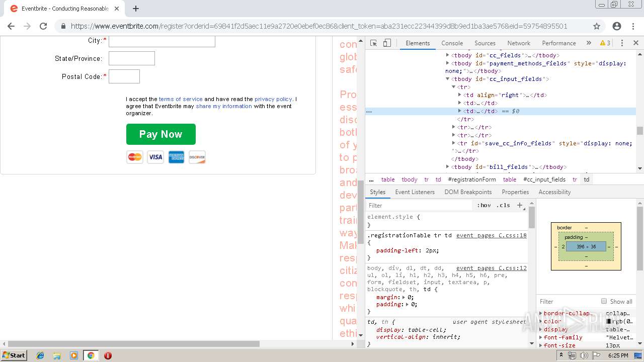The image size is (644, 362).
Task: Select #registrationForm in breadcrumb
Action: (x=472, y=179)
